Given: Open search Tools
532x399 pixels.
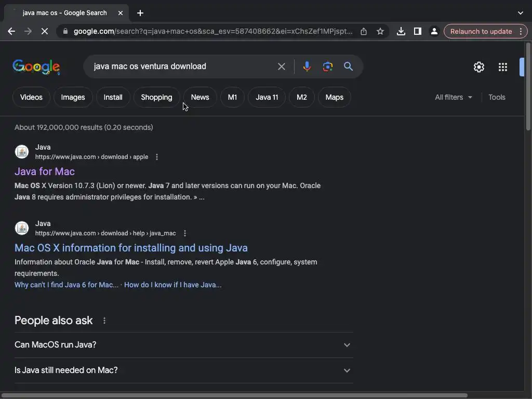Looking at the screenshot, I should [497, 97].
